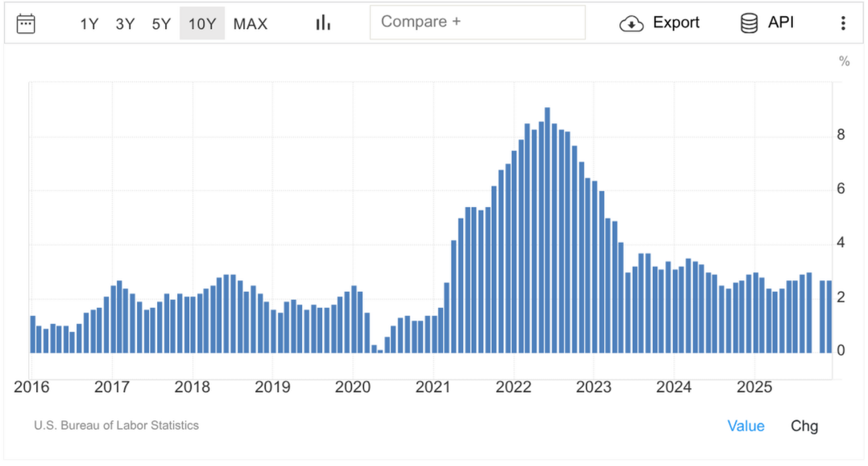This screenshot has height=466, width=868.
Task: Open the API database icon
Action: [749, 23]
